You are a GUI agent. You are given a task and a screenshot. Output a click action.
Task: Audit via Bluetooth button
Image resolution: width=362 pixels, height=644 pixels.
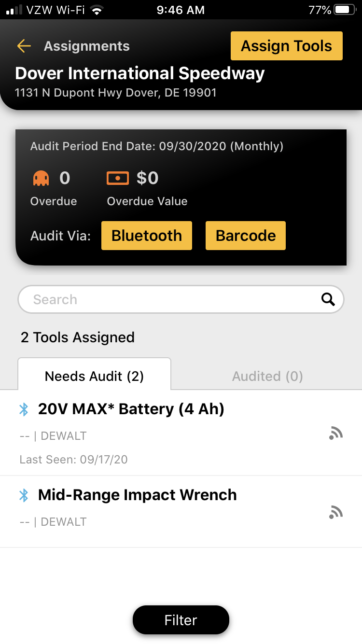(x=147, y=236)
